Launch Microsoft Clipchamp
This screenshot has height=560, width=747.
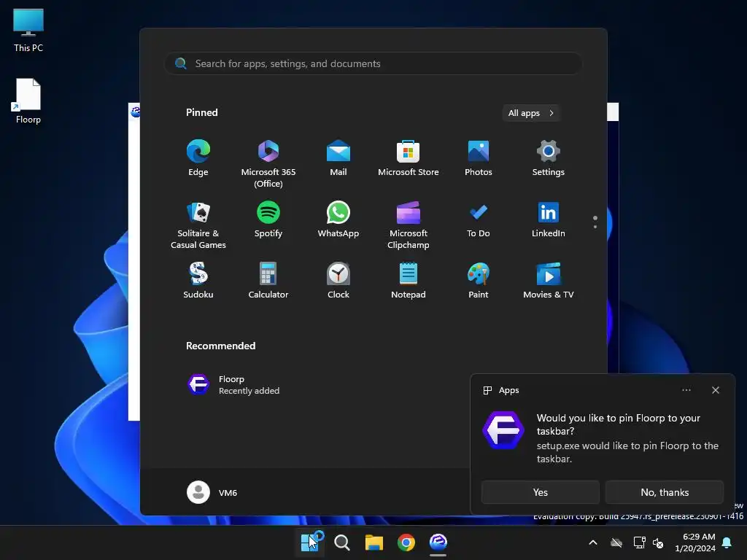[x=409, y=226]
